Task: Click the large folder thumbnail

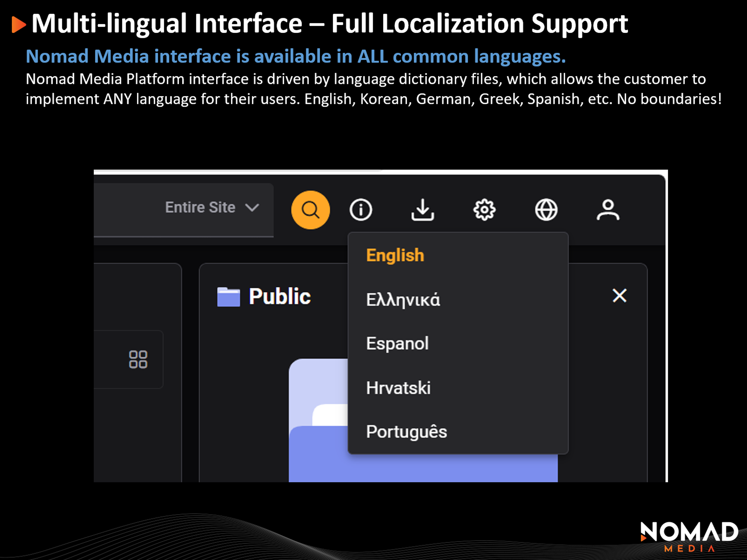Action: (x=423, y=420)
